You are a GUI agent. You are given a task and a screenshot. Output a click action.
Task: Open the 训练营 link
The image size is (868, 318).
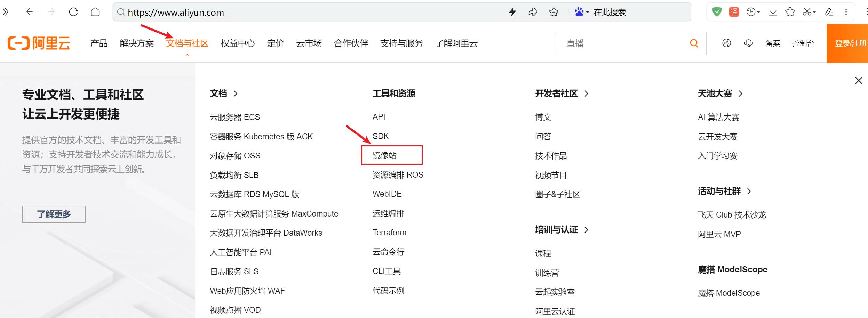coord(547,273)
